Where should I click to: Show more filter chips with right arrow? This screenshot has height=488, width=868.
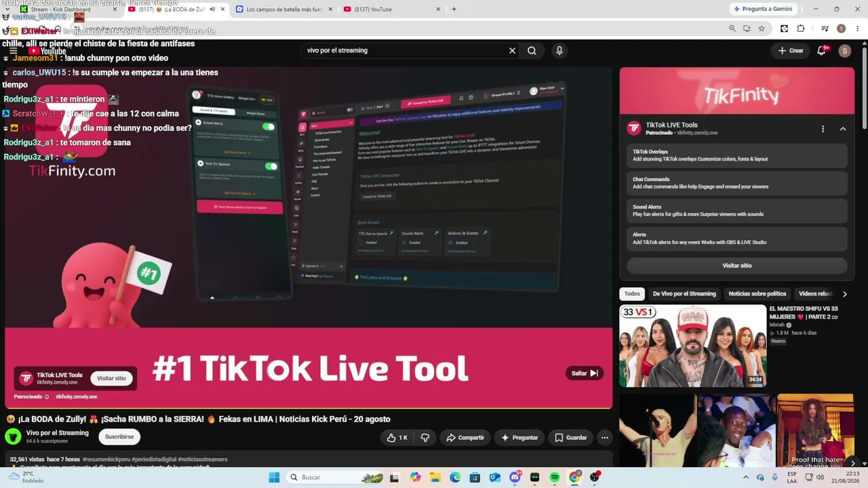pyautogui.click(x=844, y=293)
